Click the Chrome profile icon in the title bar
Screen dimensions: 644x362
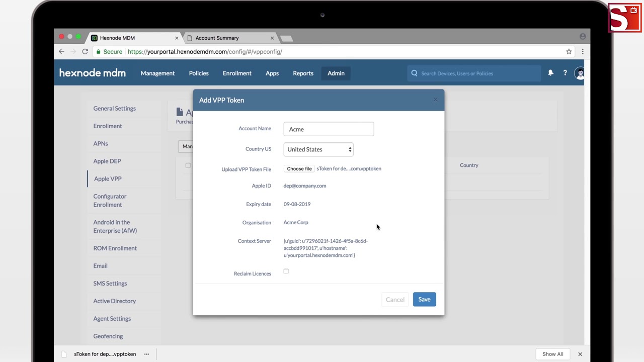tap(583, 36)
